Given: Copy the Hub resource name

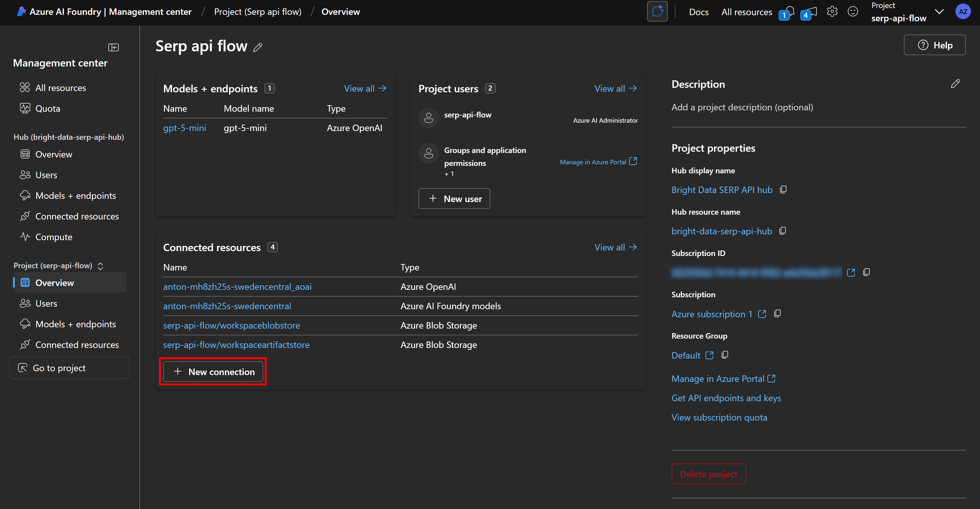Looking at the screenshot, I should click(783, 231).
